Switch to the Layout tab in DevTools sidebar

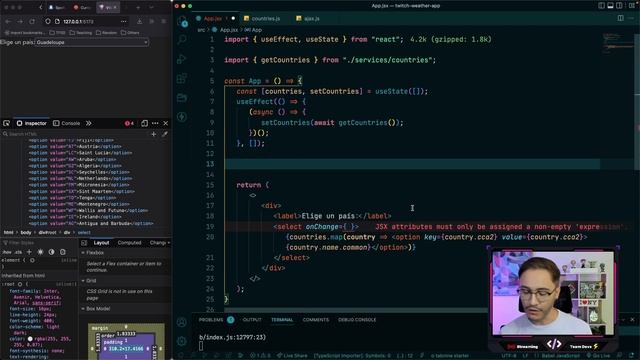click(101, 243)
